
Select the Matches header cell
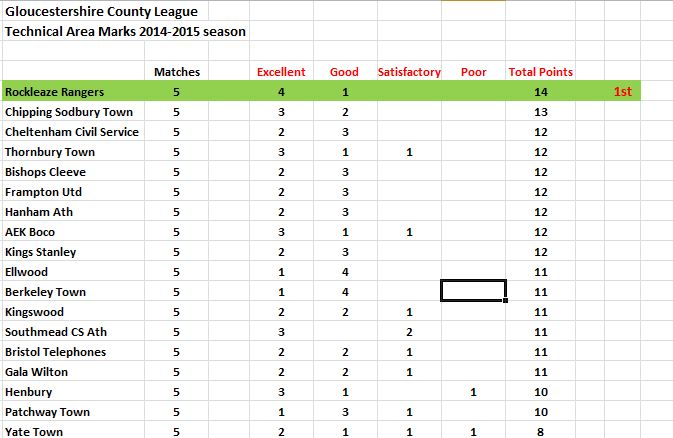tap(176, 72)
